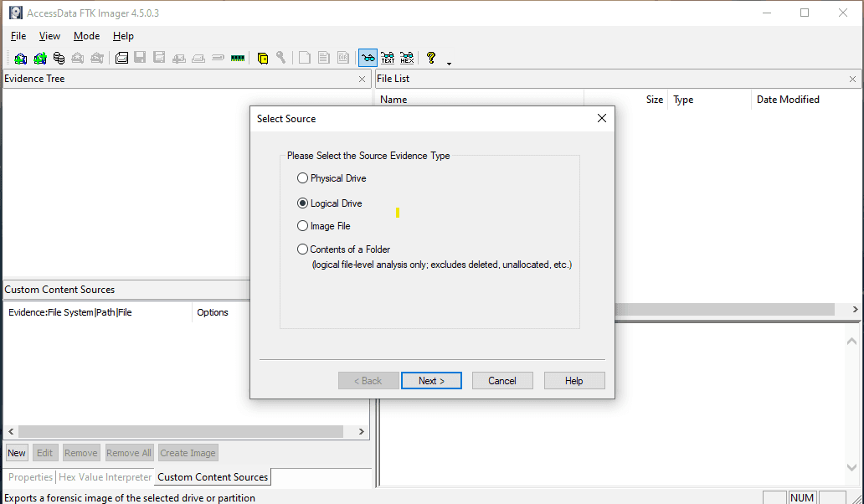Toggle automatic file view glasses icon
This screenshot has height=504, width=864.
(x=368, y=57)
